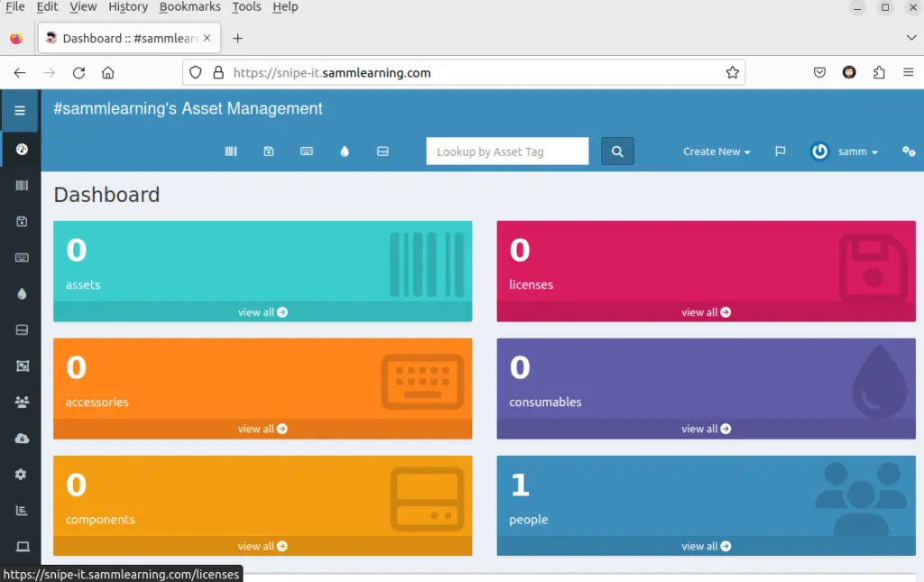Screen dimensions: 924x582
Task: View all assets link
Action: click(263, 312)
